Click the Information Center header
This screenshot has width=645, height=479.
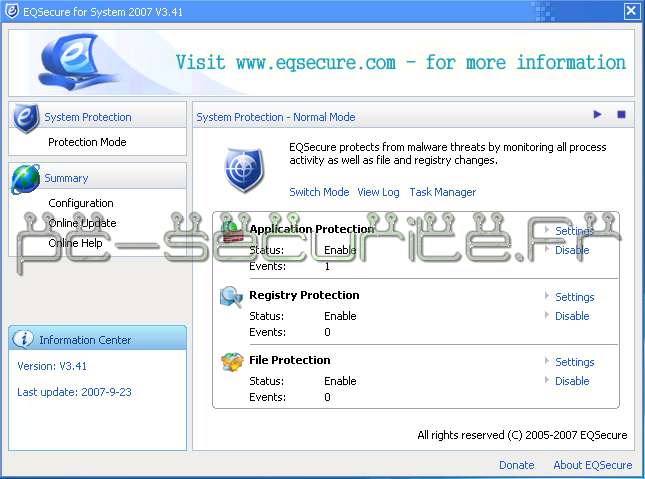(x=97, y=338)
